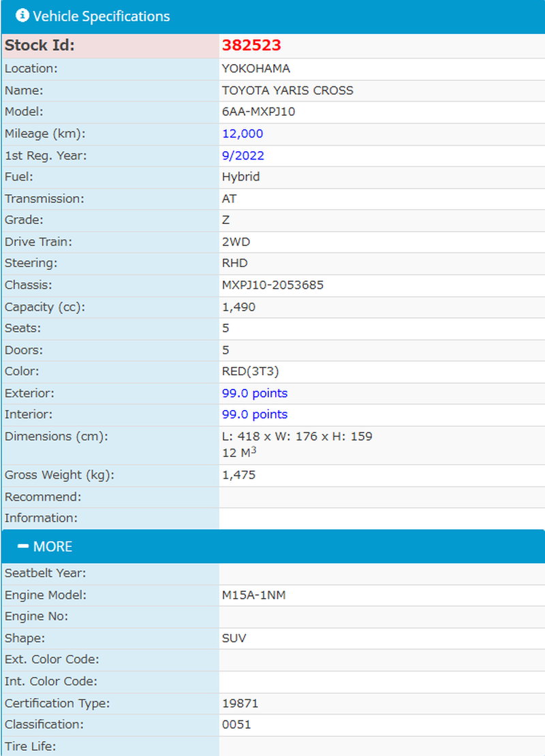Click the color value RED(3T3)
This screenshot has height=756, width=545.
[x=250, y=371]
